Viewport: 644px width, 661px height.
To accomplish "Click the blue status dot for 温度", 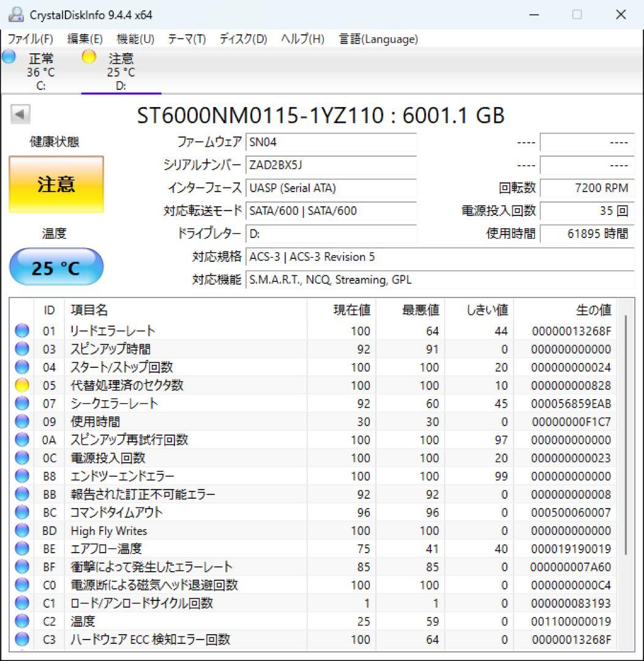I will pos(21,621).
